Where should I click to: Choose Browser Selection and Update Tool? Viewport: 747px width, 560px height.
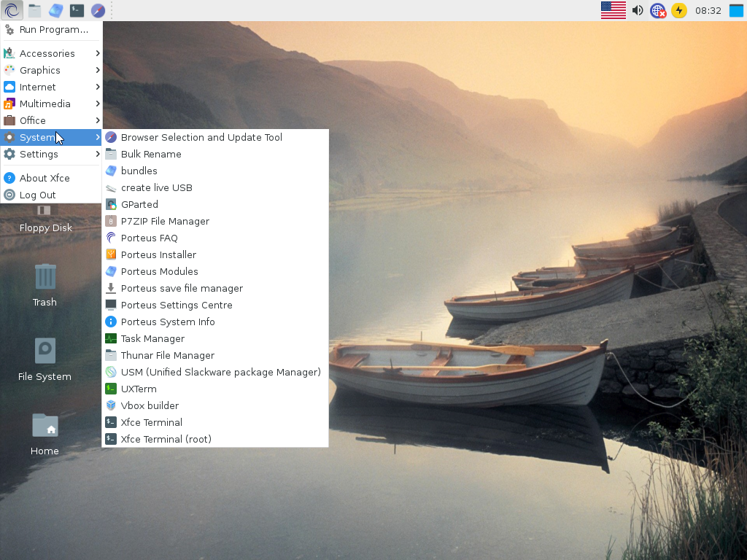point(215,137)
